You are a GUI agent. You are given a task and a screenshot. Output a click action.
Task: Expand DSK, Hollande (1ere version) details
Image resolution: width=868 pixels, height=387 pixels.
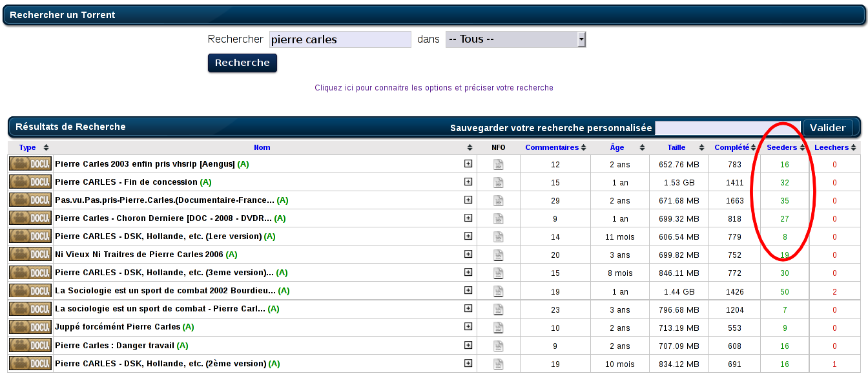point(468,236)
